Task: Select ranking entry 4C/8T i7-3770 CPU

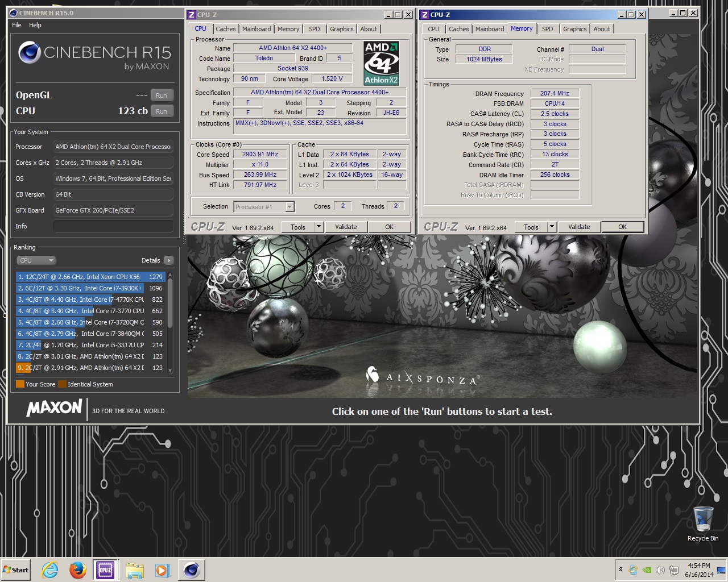Action: pyautogui.click(x=90, y=311)
